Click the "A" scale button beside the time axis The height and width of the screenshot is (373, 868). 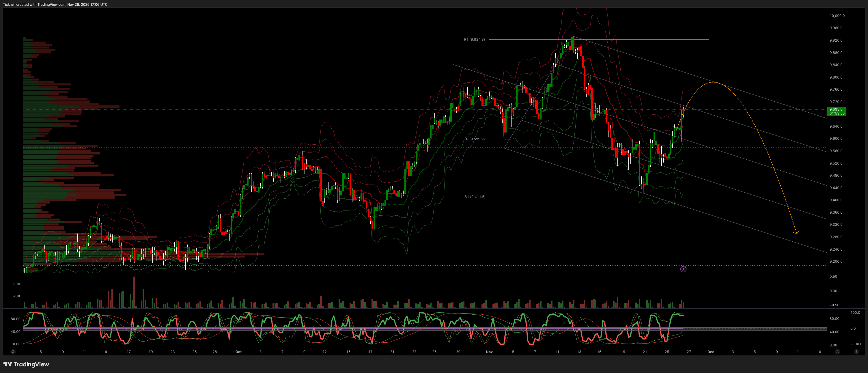(837, 351)
